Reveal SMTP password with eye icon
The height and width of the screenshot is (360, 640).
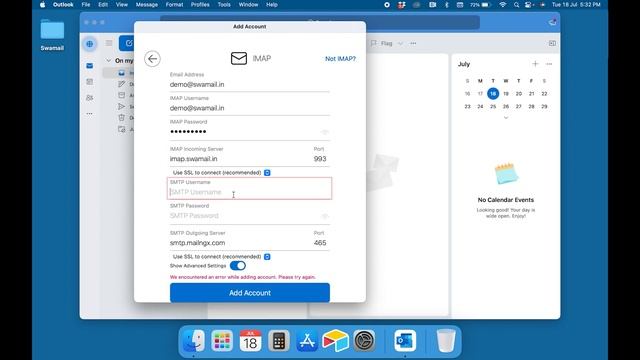coord(325,216)
